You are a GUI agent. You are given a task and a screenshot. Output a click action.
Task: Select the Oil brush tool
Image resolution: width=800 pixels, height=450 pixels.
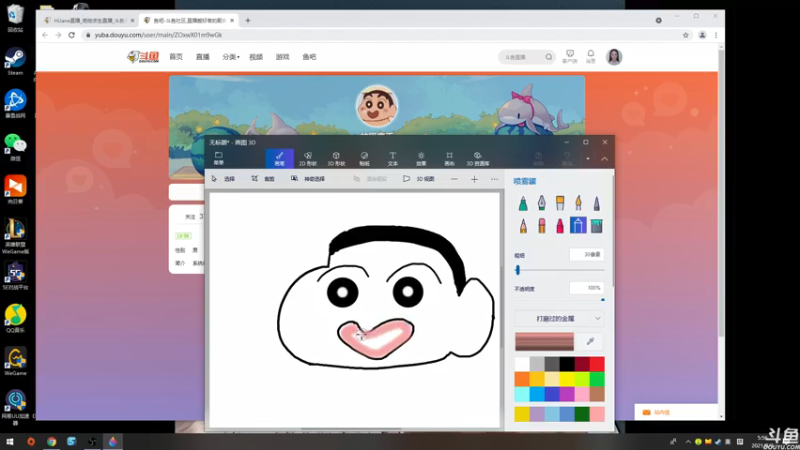560,203
